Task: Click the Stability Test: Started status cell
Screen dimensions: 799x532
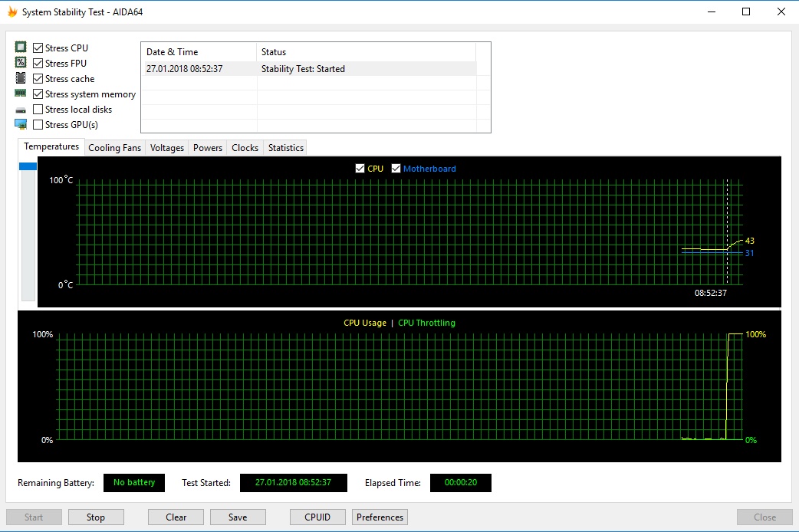Action: point(303,69)
